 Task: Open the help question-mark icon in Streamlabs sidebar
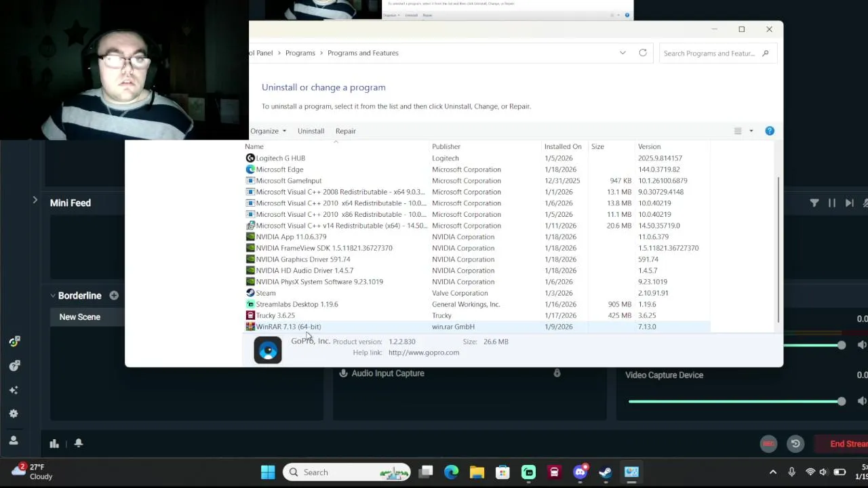pyautogui.click(x=14, y=366)
